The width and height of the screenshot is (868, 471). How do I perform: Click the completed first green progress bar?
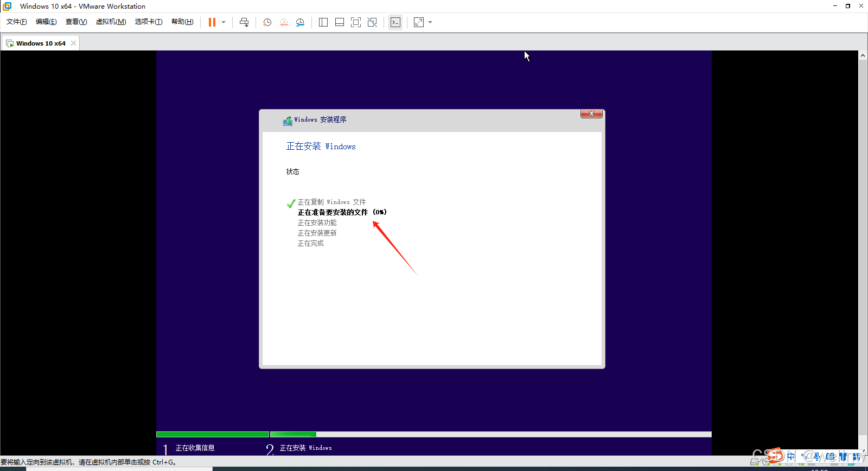coord(213,434)
